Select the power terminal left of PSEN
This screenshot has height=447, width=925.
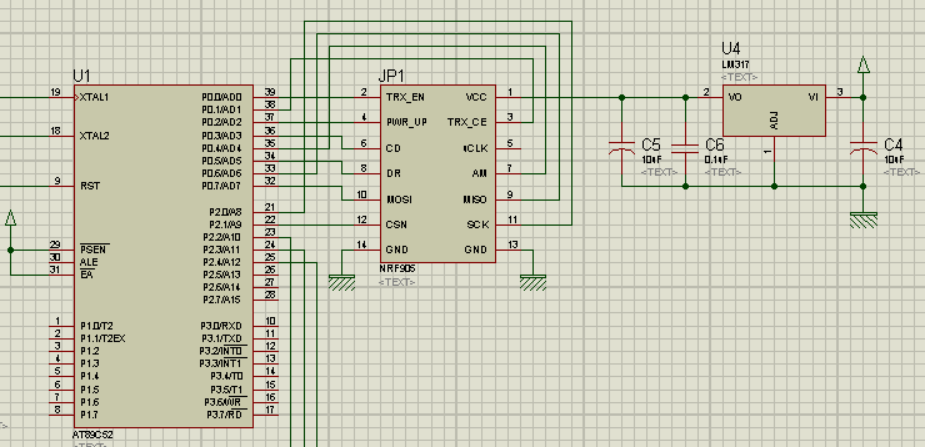point(11,218)
